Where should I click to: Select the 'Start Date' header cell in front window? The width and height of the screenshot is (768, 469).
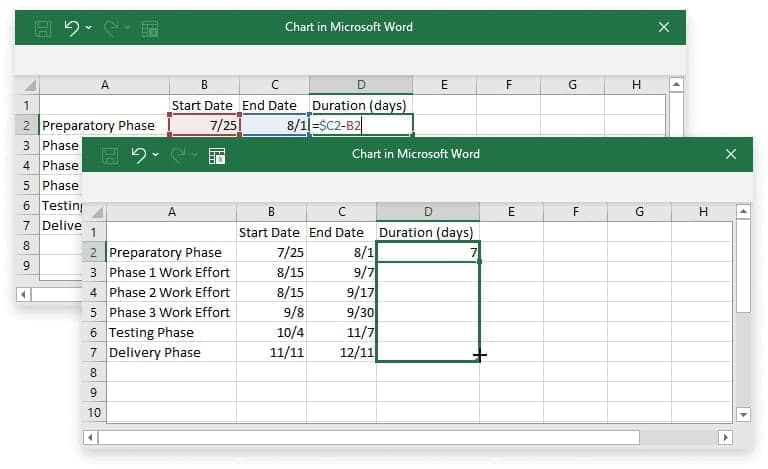click(x=271, y=232)
